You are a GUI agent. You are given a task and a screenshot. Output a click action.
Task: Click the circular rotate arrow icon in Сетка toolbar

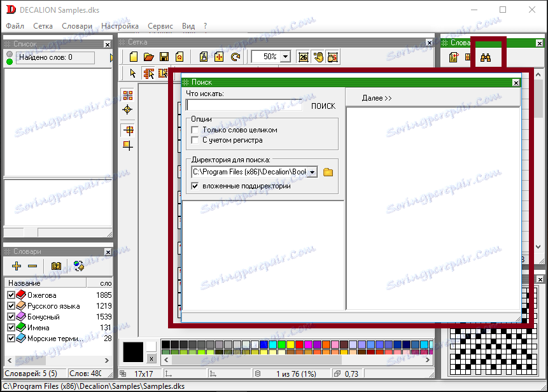click(235, 57)
